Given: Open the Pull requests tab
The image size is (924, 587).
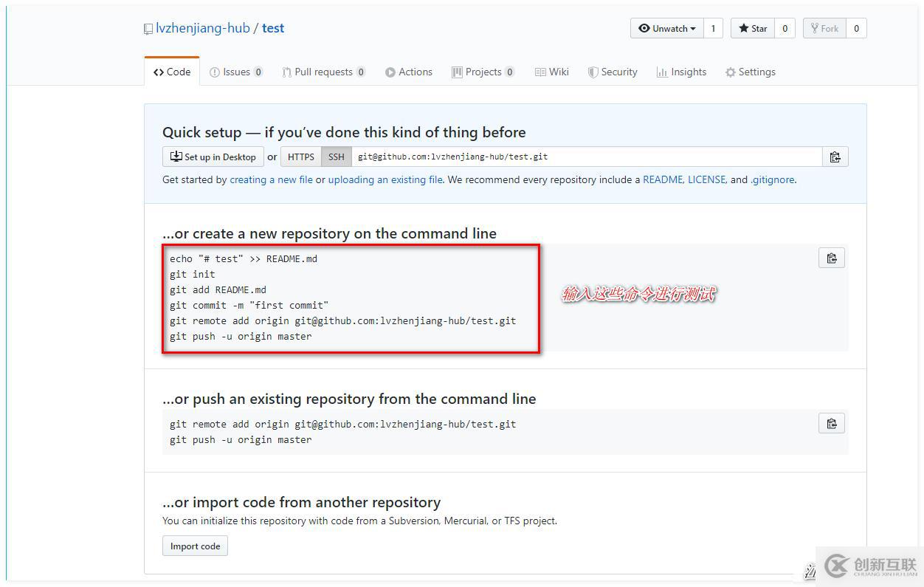Looking at the screenshot, I should [323, 72].
